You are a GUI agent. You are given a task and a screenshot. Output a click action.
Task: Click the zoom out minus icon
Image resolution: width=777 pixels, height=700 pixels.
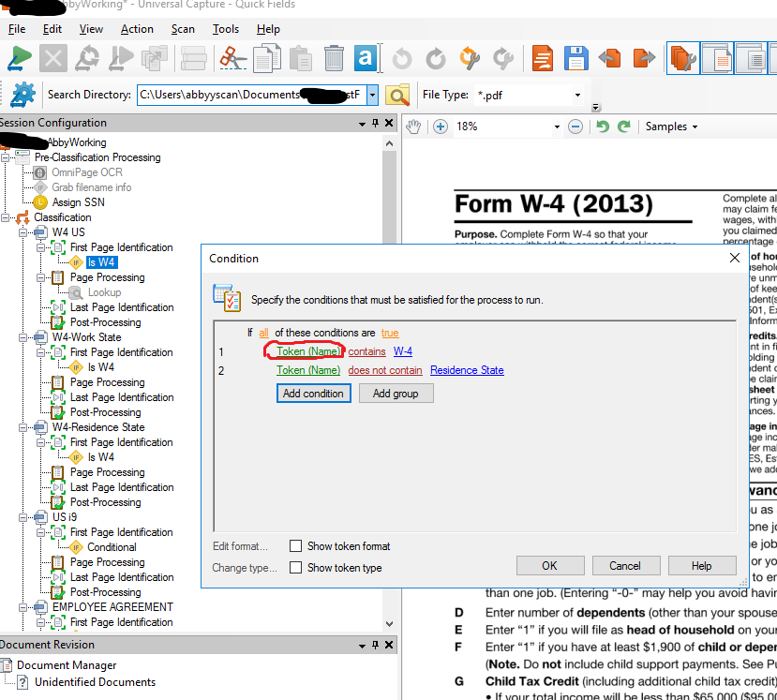[x=575, y=127]
